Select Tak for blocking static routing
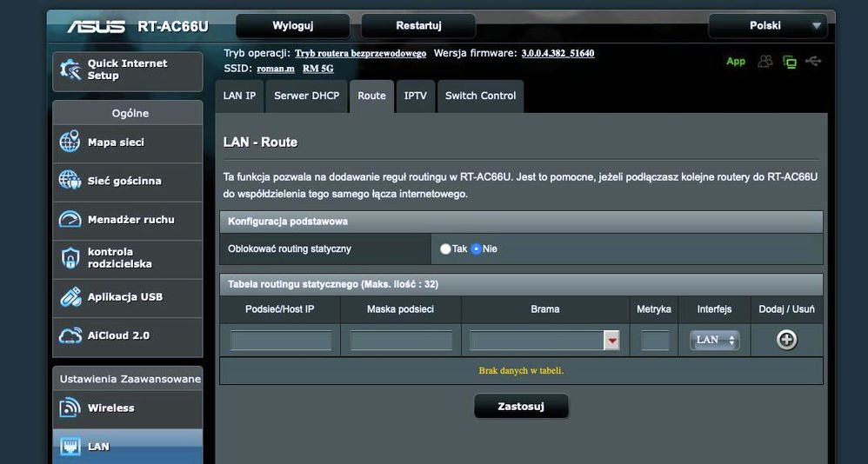 pos(445,249)
